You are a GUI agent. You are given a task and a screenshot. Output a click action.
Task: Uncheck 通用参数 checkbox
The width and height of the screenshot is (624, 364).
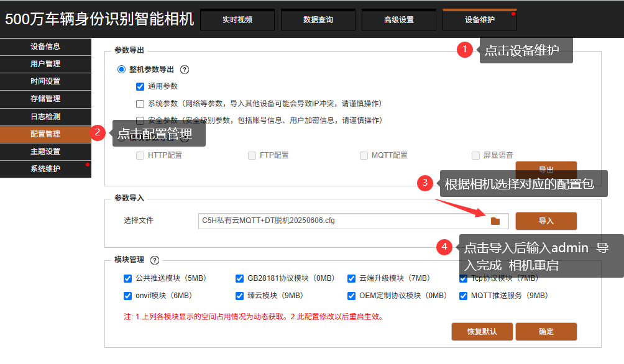[x=140, y=87]
